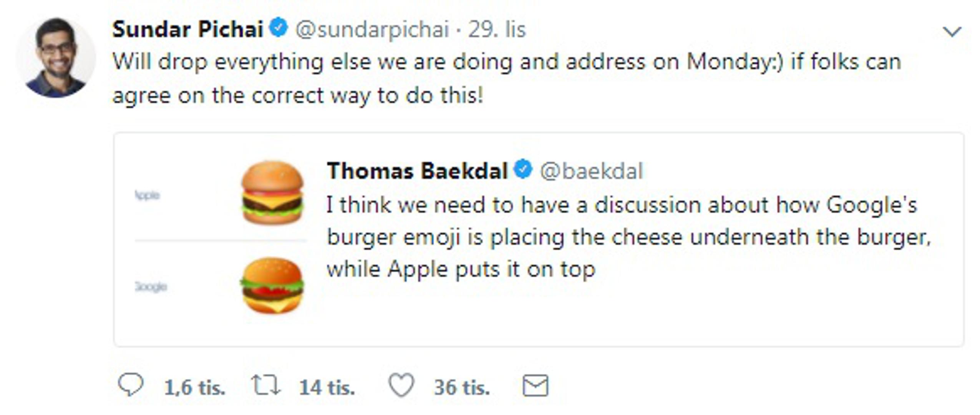Image resolution: width=980 pixels, height=415 pixels.
Task: Click the retweet arrows icon
Action: pos(265,385)
